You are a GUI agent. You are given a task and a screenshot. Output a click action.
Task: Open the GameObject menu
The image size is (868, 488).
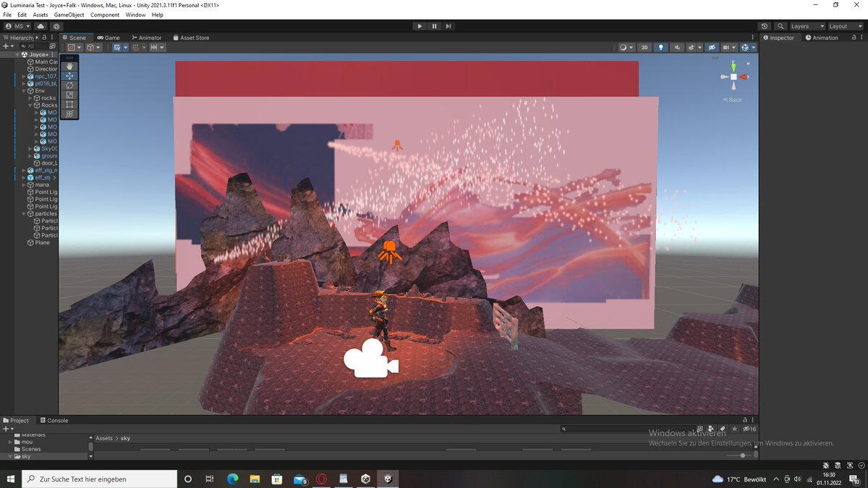pos(69,14)
